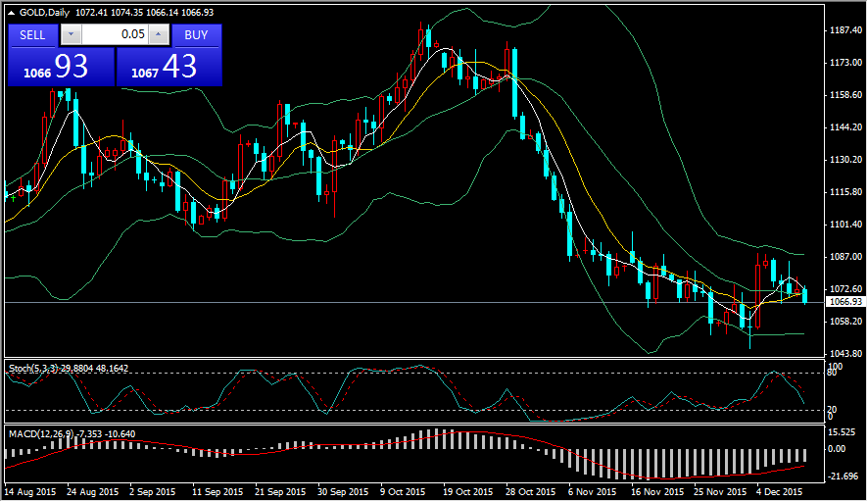The width and height of the screenshot is (868, 502).
Task: Click the Stochastic scale level 80
Action: coord(832,373)
